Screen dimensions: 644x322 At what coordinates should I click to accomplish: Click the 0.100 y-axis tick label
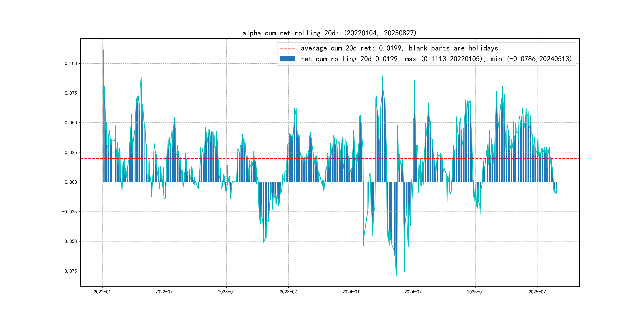pos(71,63)
